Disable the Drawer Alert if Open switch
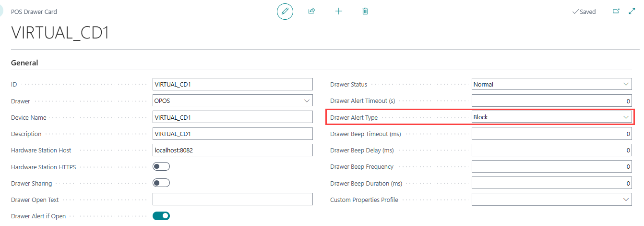Screen dimensions: 644x226 pos(161,216)
